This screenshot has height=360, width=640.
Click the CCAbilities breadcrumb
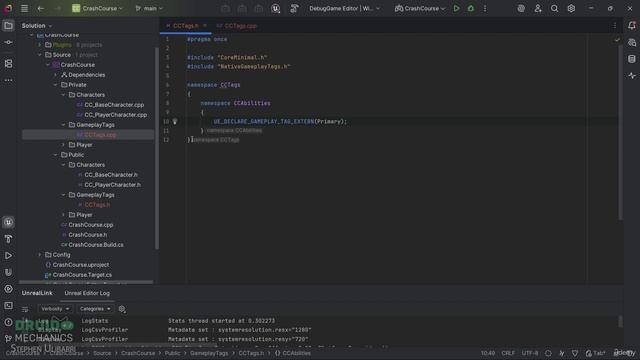click(x=293, y=353)
